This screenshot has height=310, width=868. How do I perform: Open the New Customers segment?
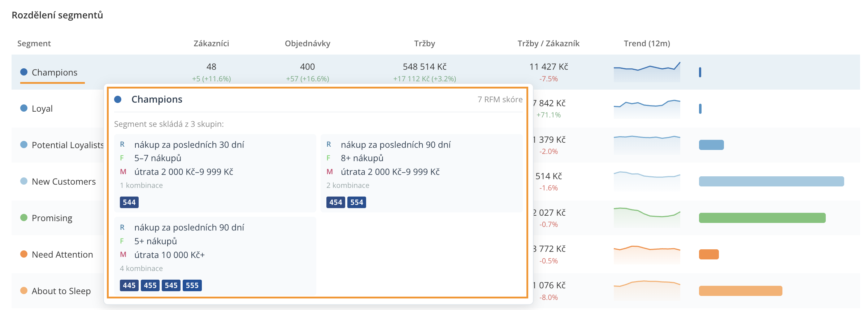64,181
